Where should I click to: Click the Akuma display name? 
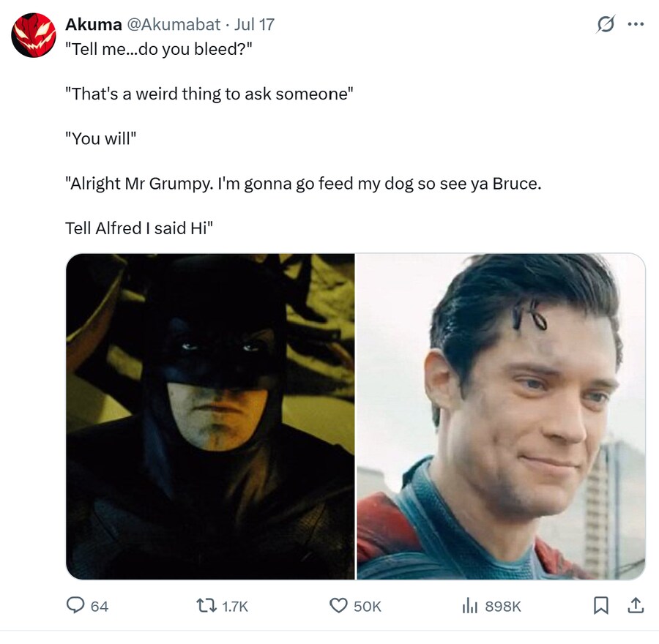click(93, 24)
